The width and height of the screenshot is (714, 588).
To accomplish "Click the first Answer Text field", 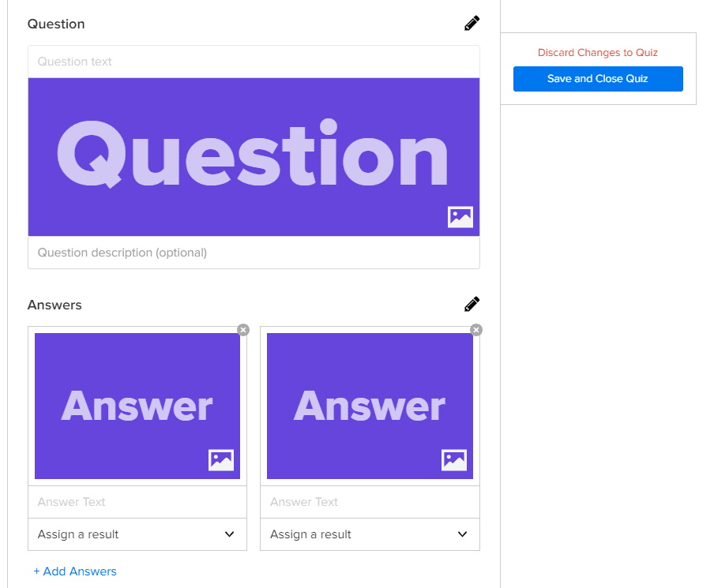I will tap(137, 502).
